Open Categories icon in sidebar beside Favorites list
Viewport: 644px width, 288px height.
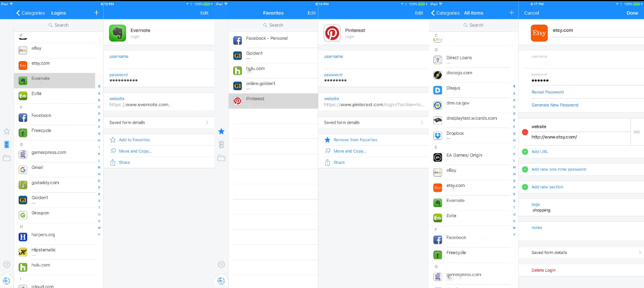[x=221, y=144]
